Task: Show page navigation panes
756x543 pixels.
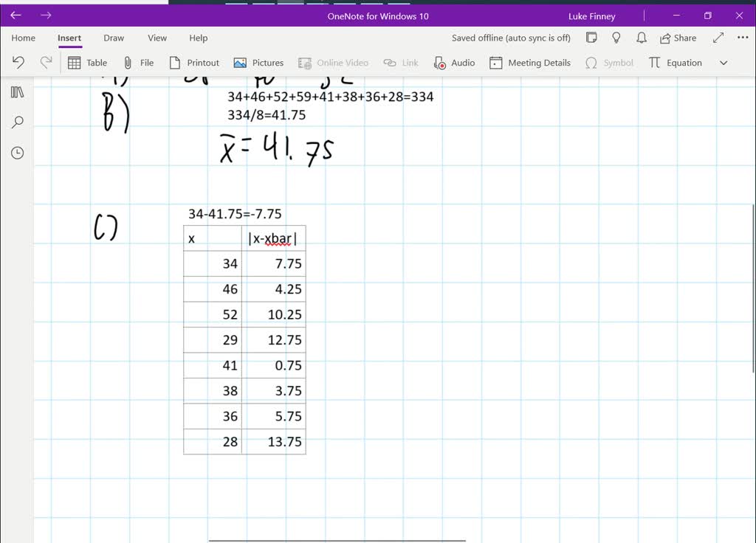Action: (593, 38)
